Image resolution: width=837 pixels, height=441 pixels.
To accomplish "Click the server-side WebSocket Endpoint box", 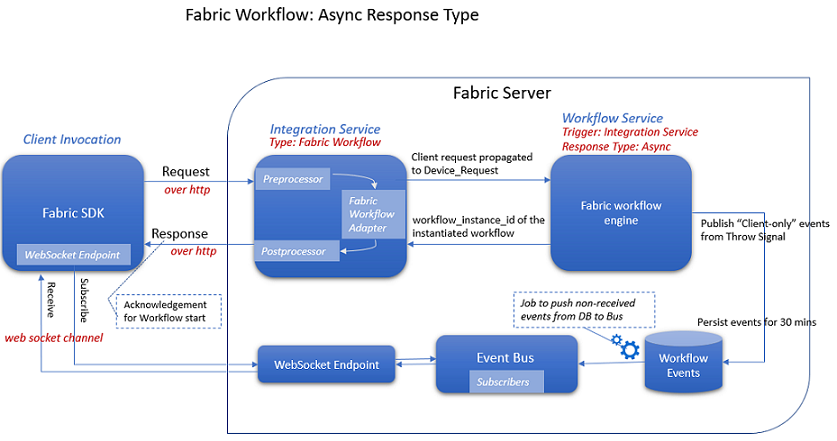I will click(x=326, y=365).
